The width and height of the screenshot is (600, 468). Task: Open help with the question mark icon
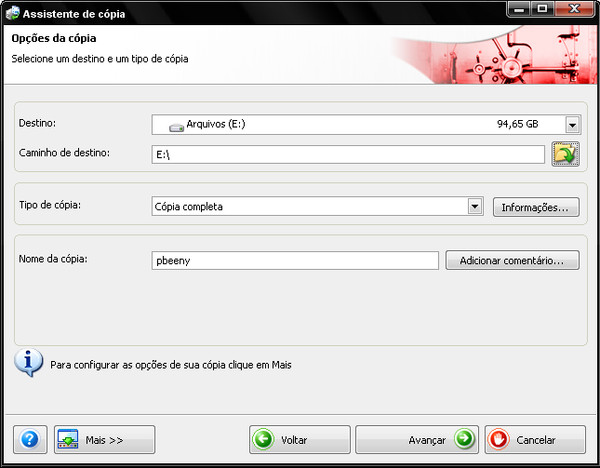tap(30, 439)
